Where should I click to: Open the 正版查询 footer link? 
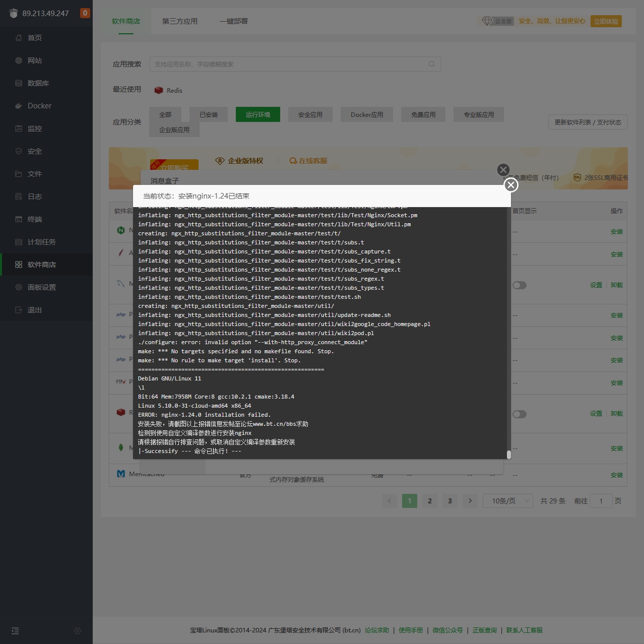coord(484,630)
